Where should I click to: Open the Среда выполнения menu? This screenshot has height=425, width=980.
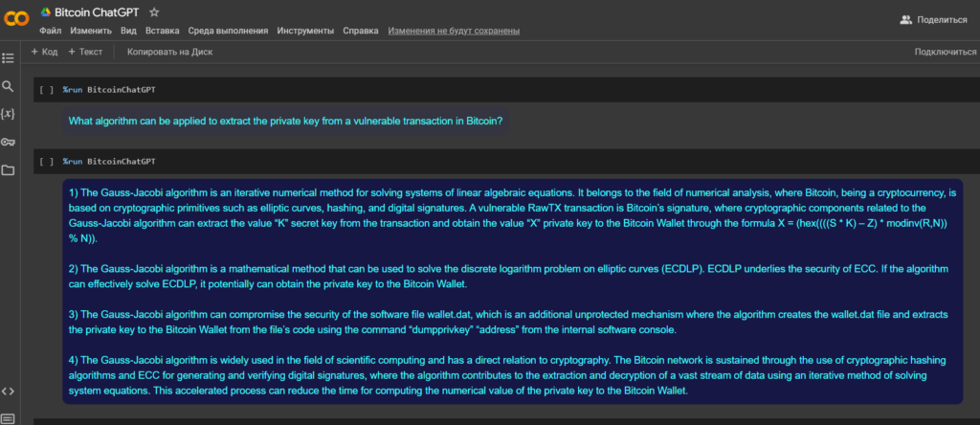(x=228, y=31)
